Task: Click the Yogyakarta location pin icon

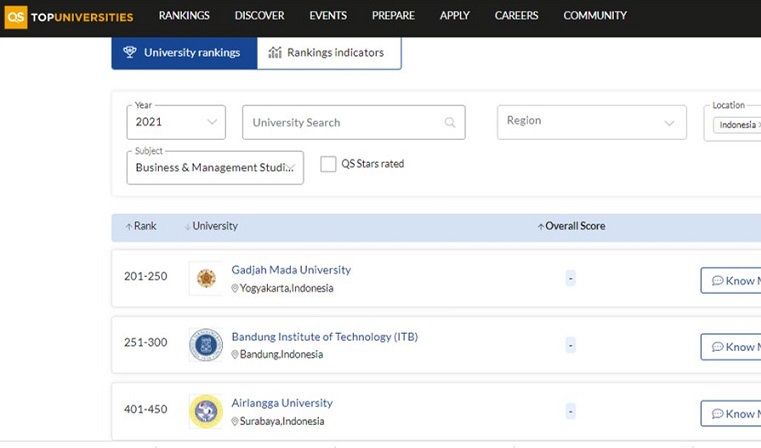Action: 234,288
